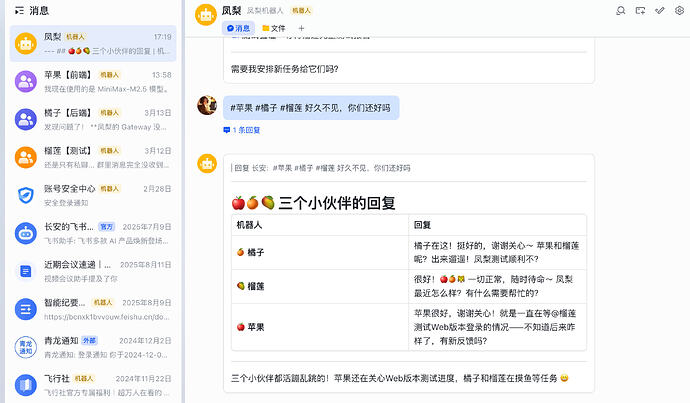The image size is (690, 403).
Task: Click message bubble #苹果 #橘子 #榴莲 好久不见
Action: click(x=311, y=108)
